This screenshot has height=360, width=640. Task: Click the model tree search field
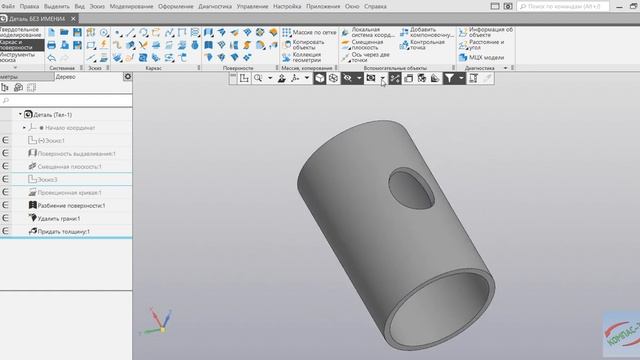(x=66, y=100)
